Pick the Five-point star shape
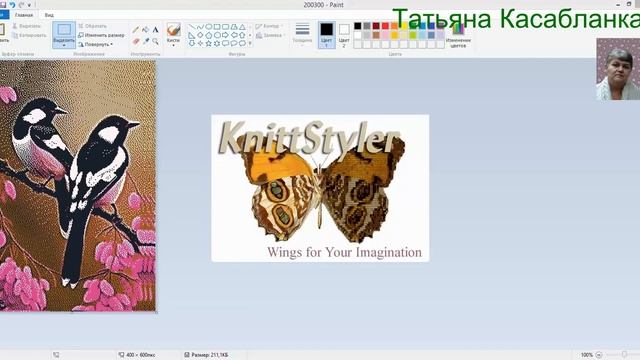The width and height of the screenshot is (640, 360). pos(209,43)
